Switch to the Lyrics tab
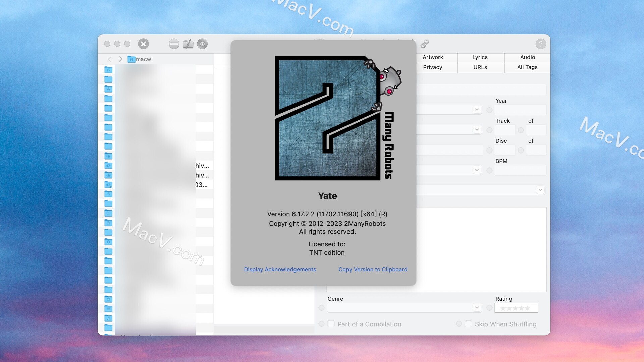 point(480,57)
